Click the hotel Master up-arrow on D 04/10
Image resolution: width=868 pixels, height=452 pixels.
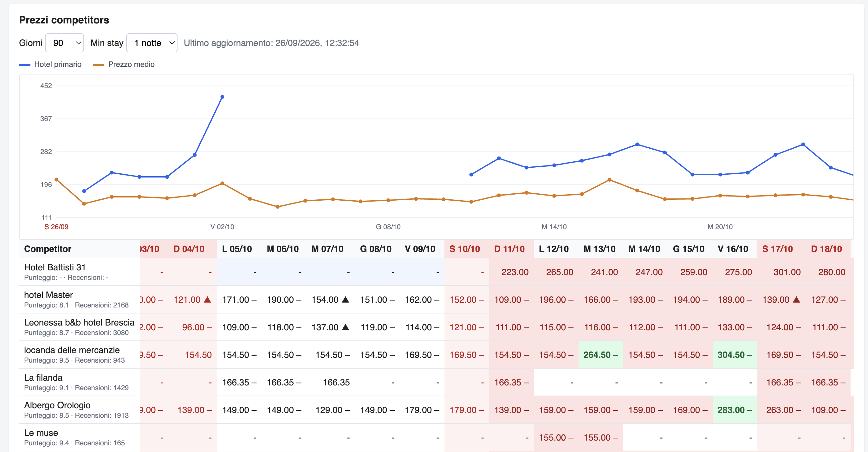click(x=207, y=300)
